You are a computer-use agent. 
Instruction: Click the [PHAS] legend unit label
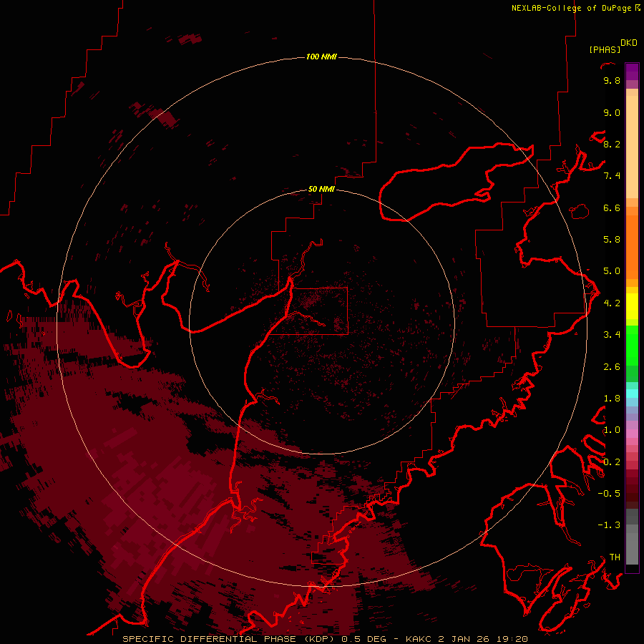point(605,50)
